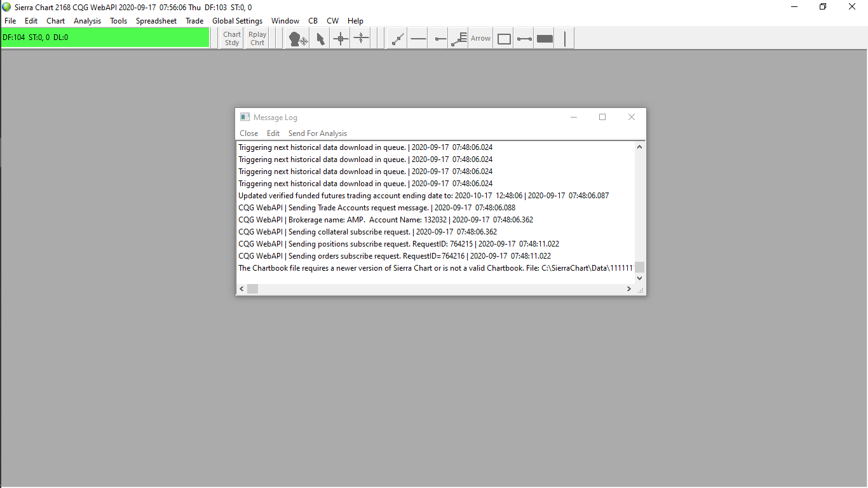
Task: Click the Brokerage name: AMP log line
Action: click(x=386, y=220)
